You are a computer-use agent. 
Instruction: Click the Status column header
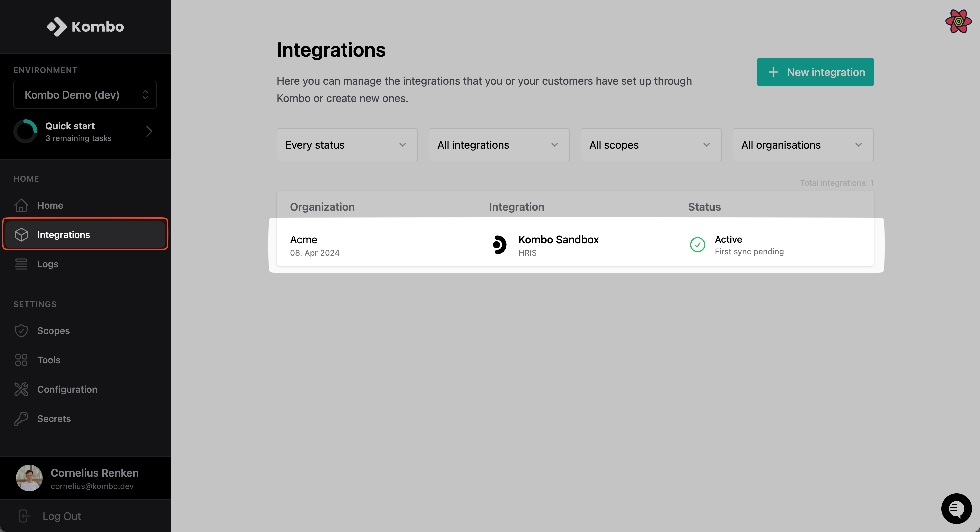click(x=704, y=207)
